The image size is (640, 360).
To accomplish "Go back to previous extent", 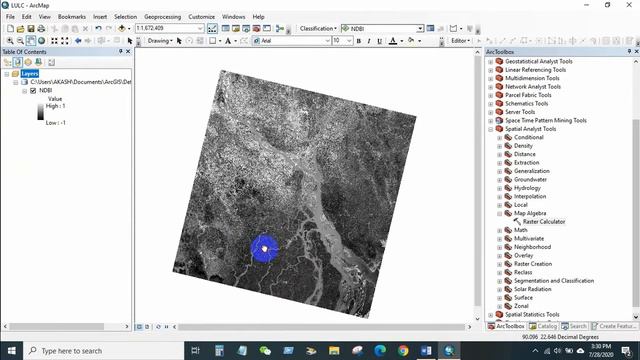I will point(78,41).
